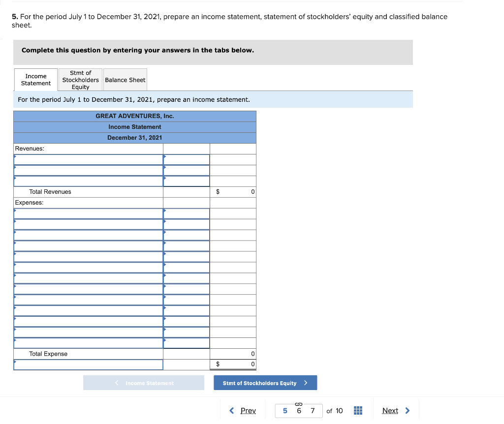Click the link icon above question 6
Viewport: 504px width, 424px height.
[299, 404]
